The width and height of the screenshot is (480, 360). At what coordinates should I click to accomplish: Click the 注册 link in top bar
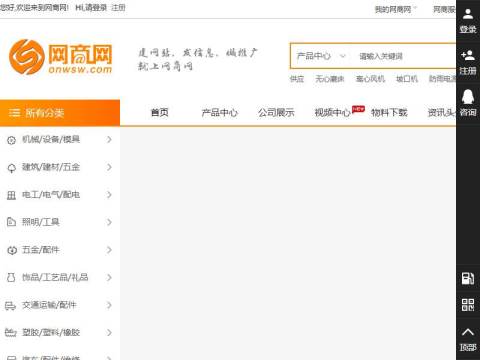click(118, 8)
